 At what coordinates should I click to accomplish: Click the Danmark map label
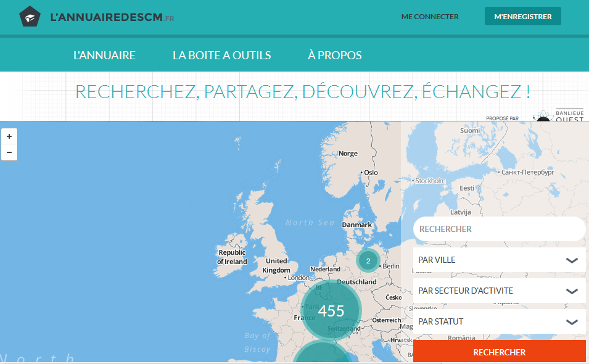[356, 225]
